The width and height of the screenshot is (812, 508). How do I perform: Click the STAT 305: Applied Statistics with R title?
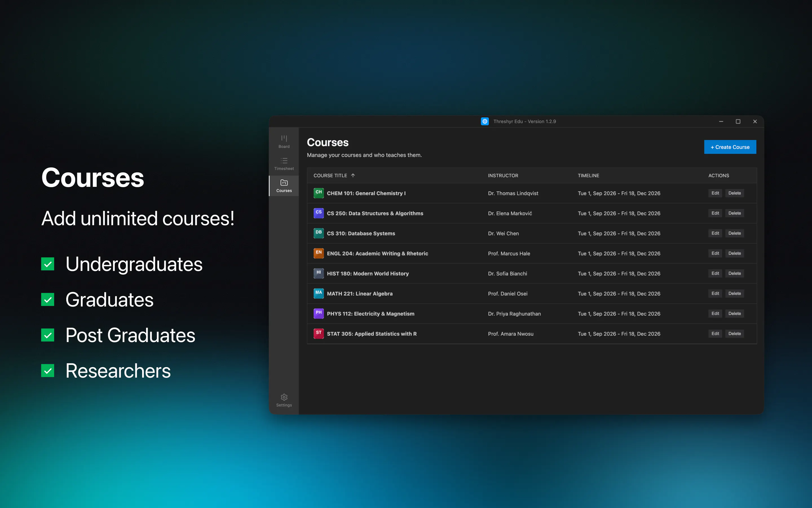371,334
